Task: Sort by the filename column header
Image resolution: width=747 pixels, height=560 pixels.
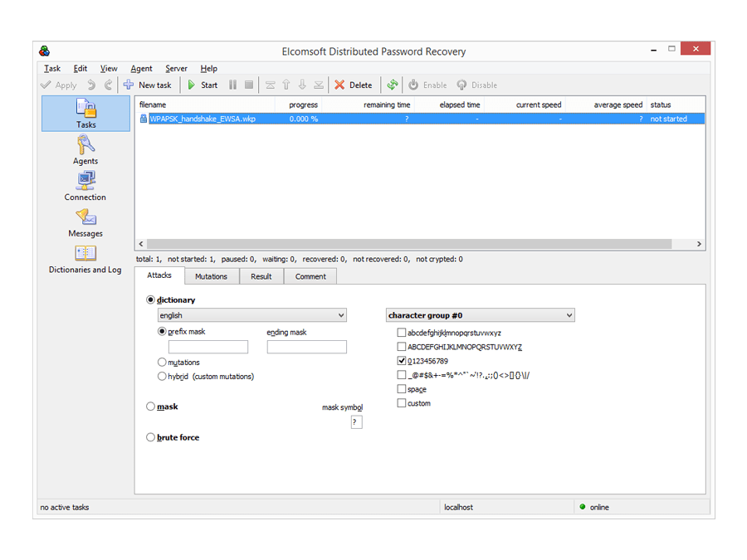Action: click(x=205, y=105)
